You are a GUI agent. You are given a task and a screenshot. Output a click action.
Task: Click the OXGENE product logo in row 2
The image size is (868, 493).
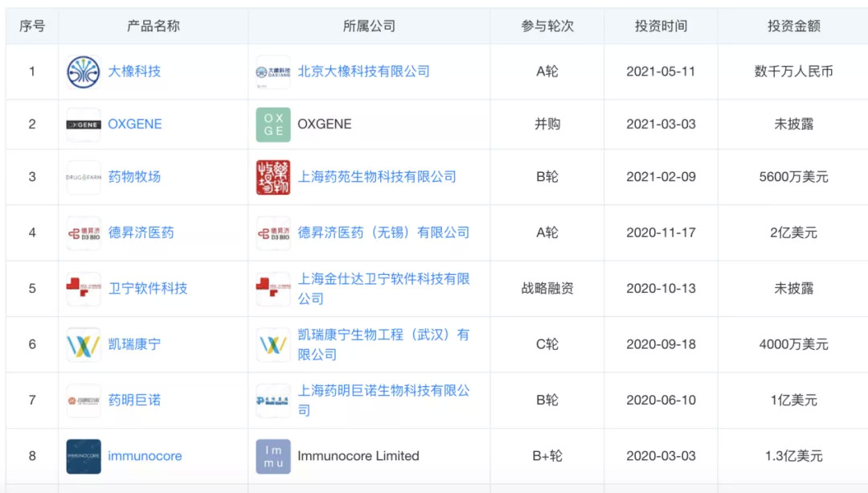84,125
